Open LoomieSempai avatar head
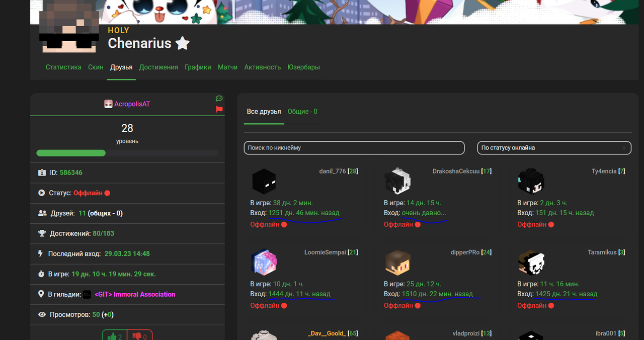644x340 pixels. (264, 262)
